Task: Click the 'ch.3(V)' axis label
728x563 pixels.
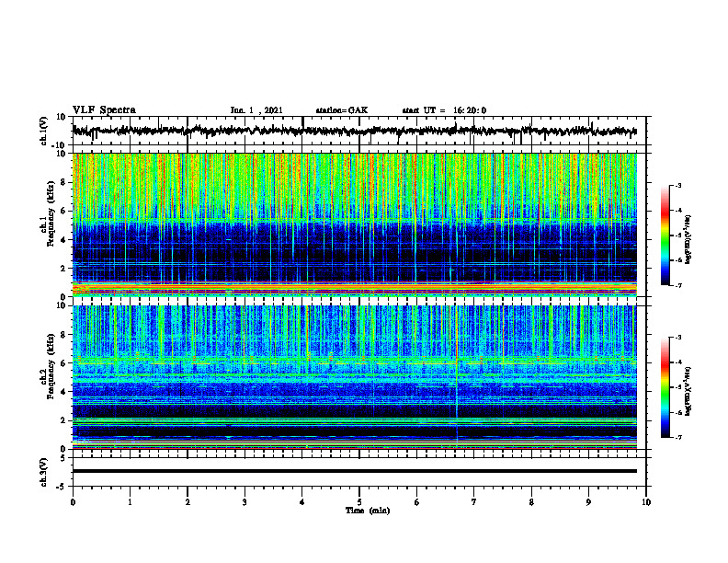Action: (44, 472)
